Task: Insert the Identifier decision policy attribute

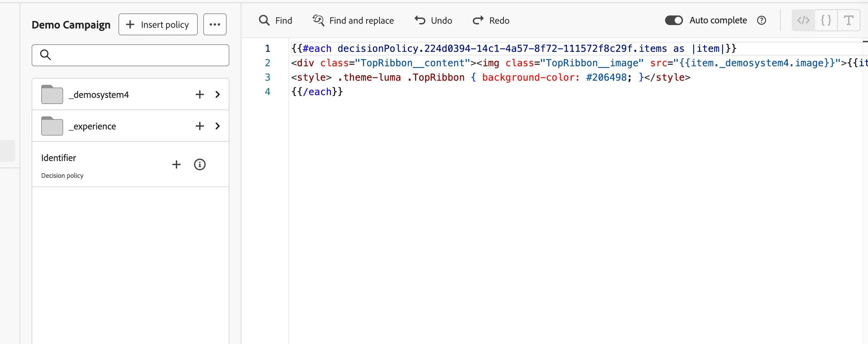Action: [176, 164]
